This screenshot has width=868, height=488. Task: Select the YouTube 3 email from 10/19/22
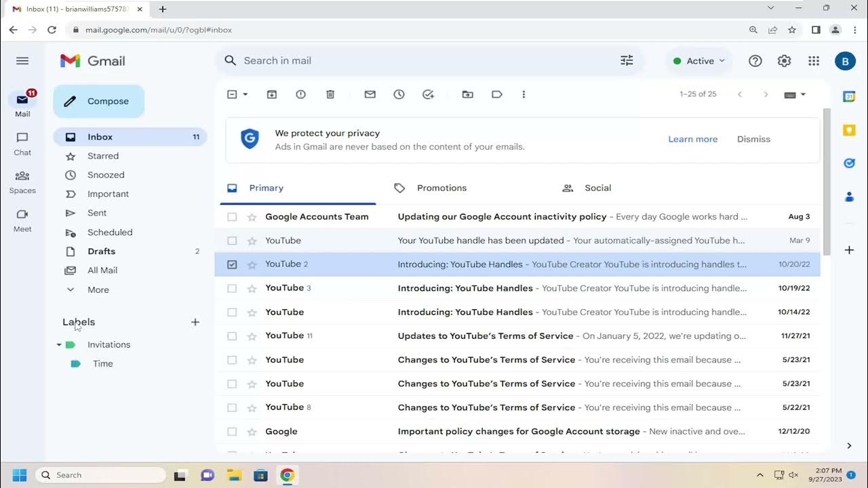coord(232,288)
